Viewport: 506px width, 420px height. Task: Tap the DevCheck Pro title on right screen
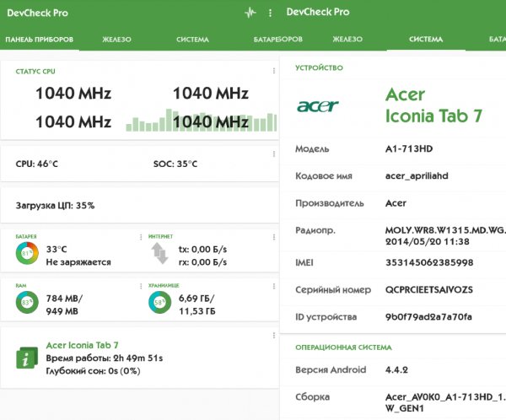(318, 12)
